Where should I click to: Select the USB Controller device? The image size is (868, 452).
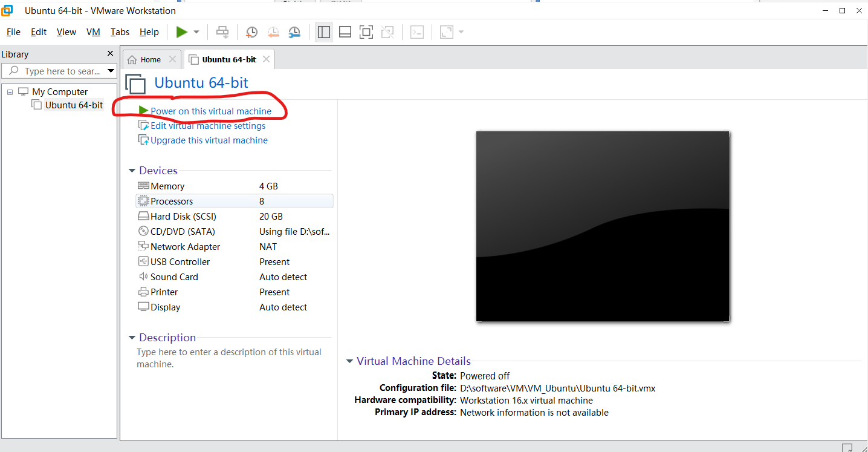235,262
